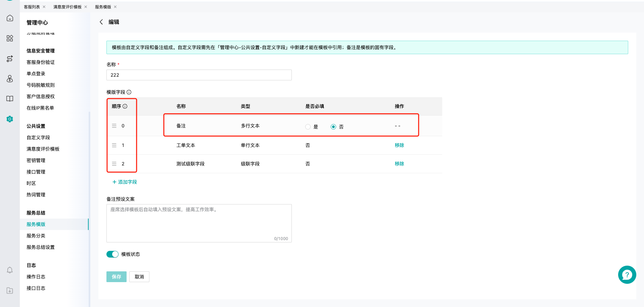
Task: Click the info icon next to 顺序
Action: pos(125,106)
